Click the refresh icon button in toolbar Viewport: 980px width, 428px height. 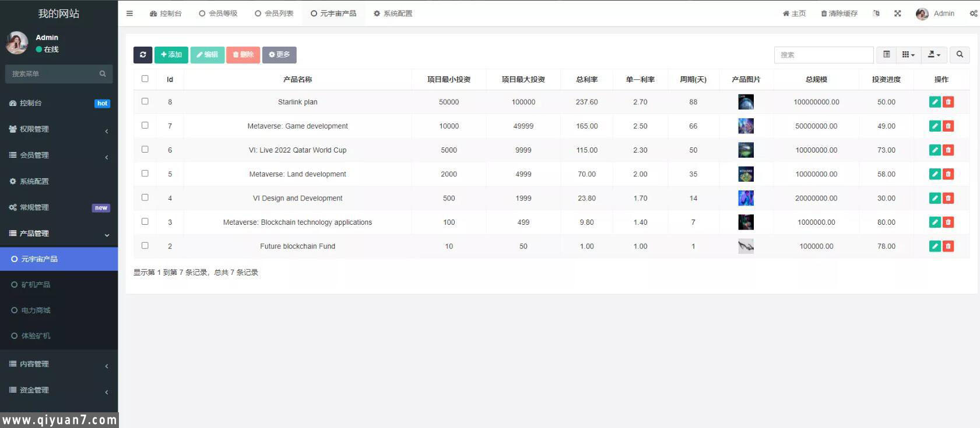click(x=143, y=55)
